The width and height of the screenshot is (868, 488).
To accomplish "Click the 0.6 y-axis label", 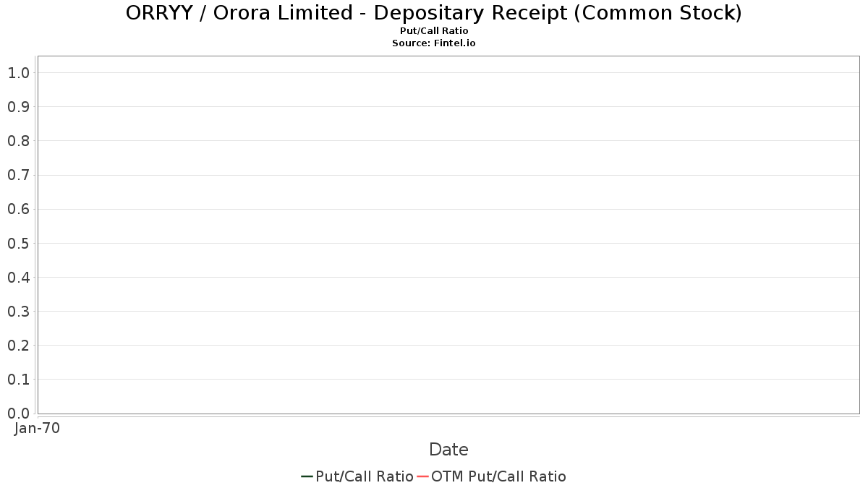I will pyautogui.click(x=18, y=209).
